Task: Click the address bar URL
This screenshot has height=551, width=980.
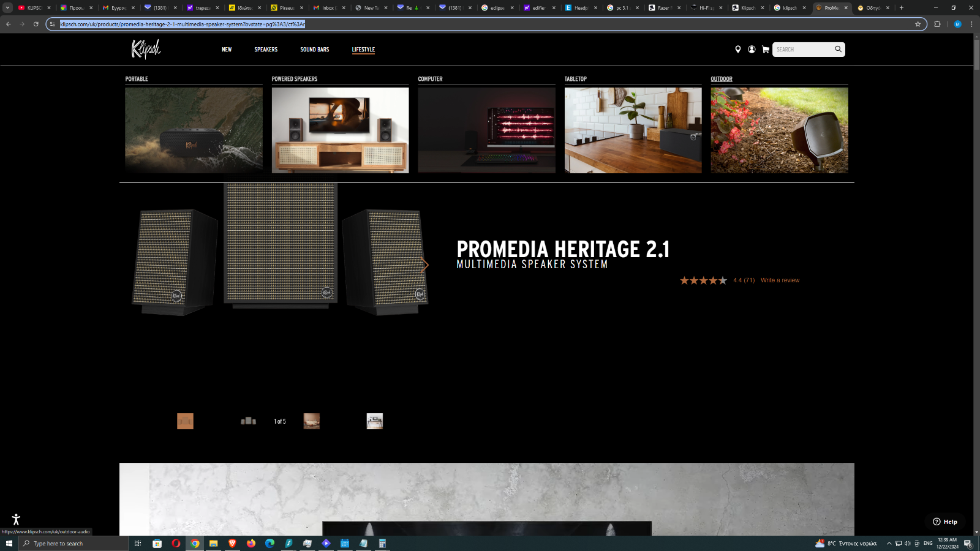Action: tap(183, 24)
